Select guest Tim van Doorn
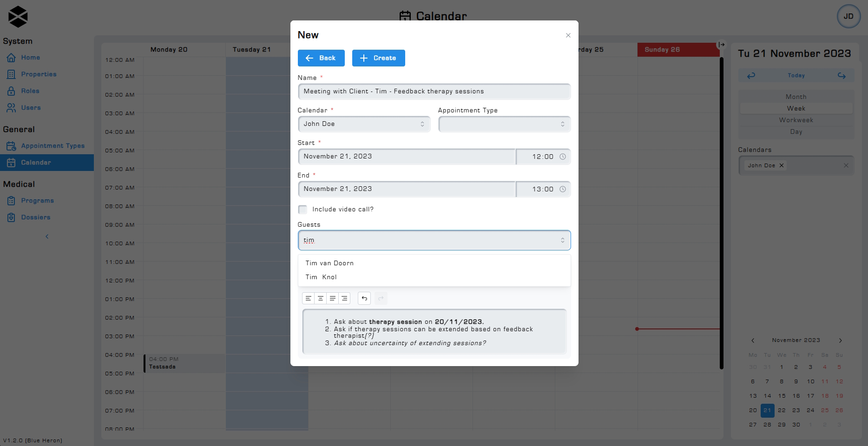The width and height of the screenshot is (868, 446). pos(434,263)
